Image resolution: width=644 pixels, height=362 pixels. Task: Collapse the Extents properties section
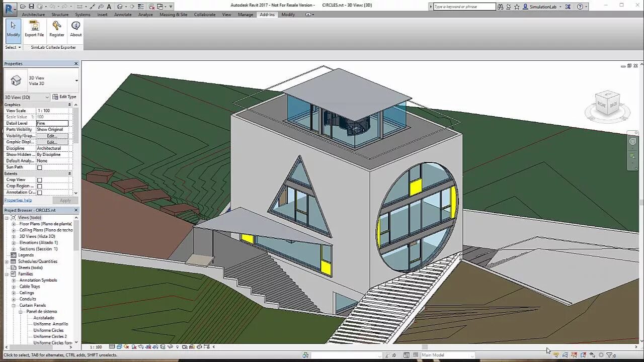(69, 173)
